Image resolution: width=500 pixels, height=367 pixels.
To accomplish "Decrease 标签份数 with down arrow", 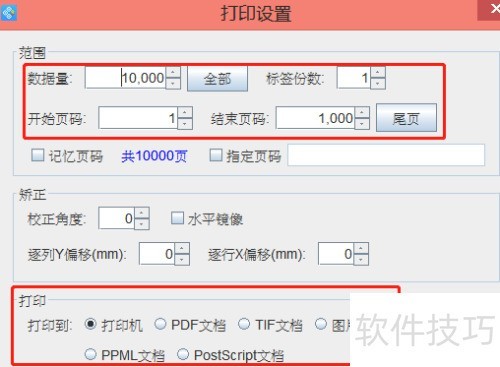I will 378,83.
